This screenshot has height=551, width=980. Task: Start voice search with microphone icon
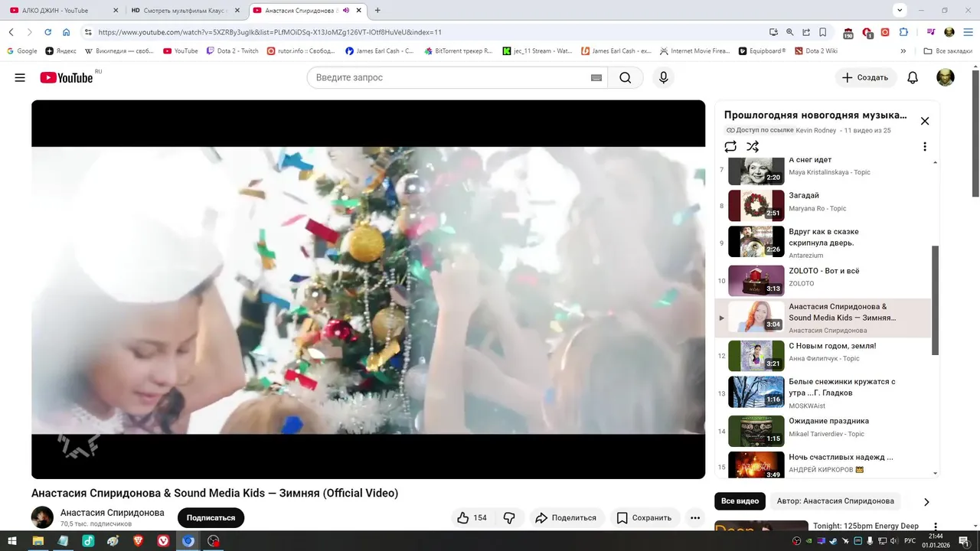pos(664,77)
